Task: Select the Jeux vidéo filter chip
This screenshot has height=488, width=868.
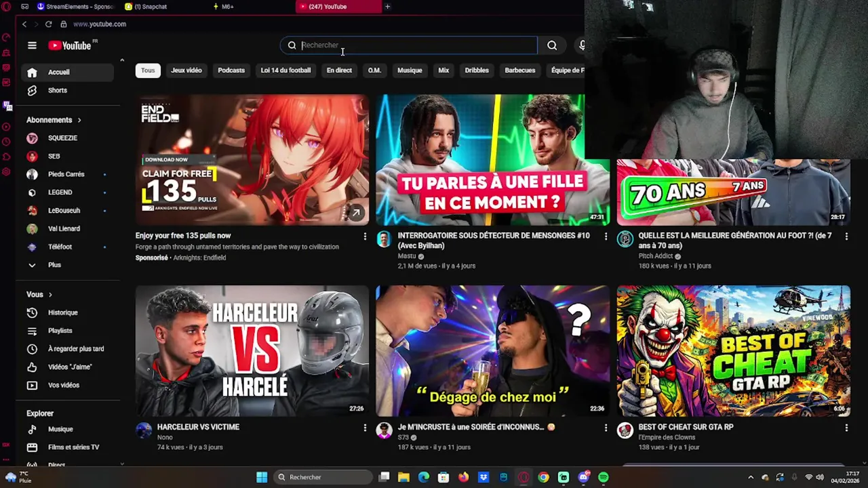Action: tap(186, 70)
